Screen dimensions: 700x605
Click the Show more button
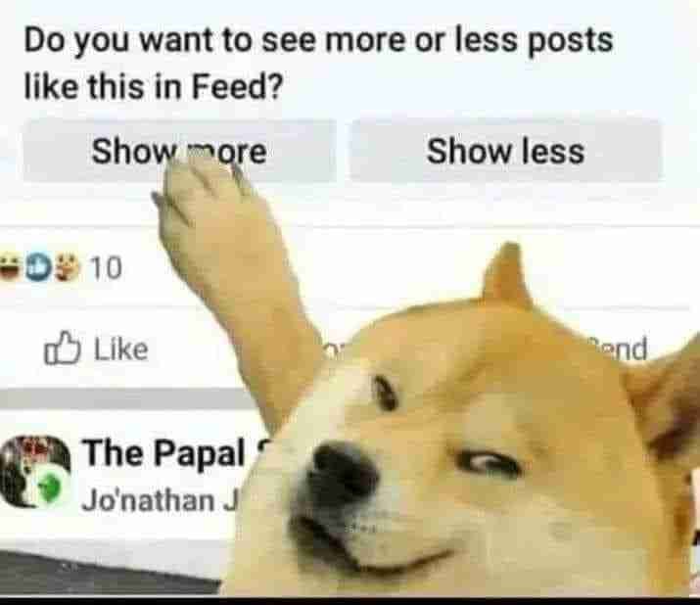coord(179,151)
